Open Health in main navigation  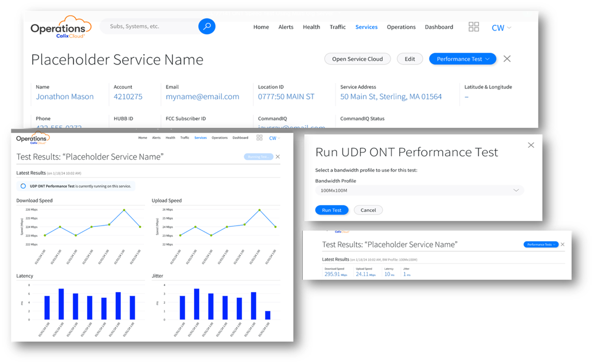311,27
